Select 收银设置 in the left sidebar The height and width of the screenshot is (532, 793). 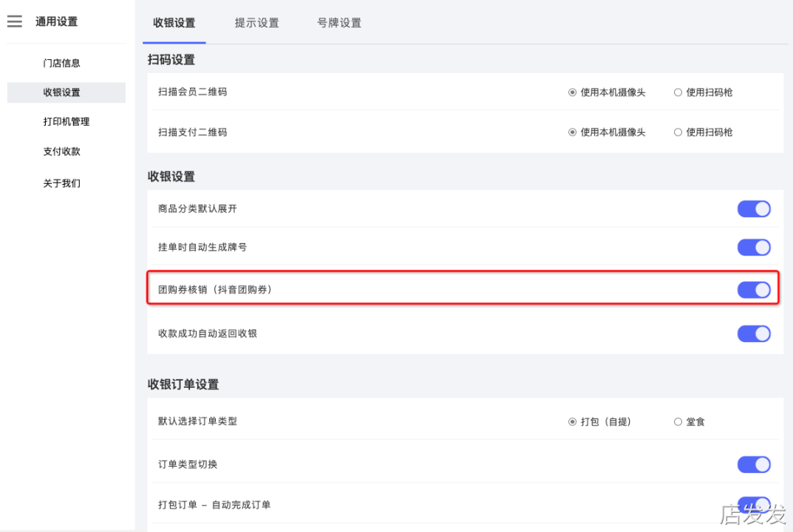[x=61, y=92]
